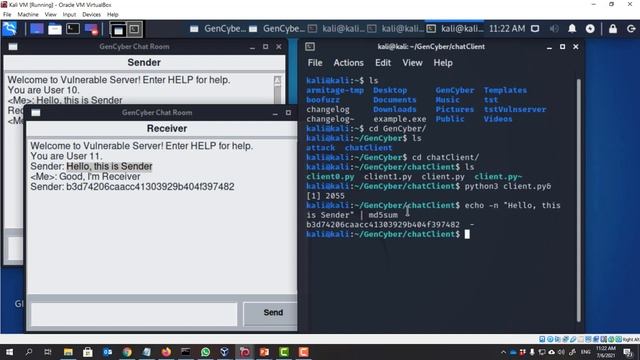Launch Google Chrome from the Windows taskbar
The height and width of the screenshot is (360, 640).
click(127, 352)
